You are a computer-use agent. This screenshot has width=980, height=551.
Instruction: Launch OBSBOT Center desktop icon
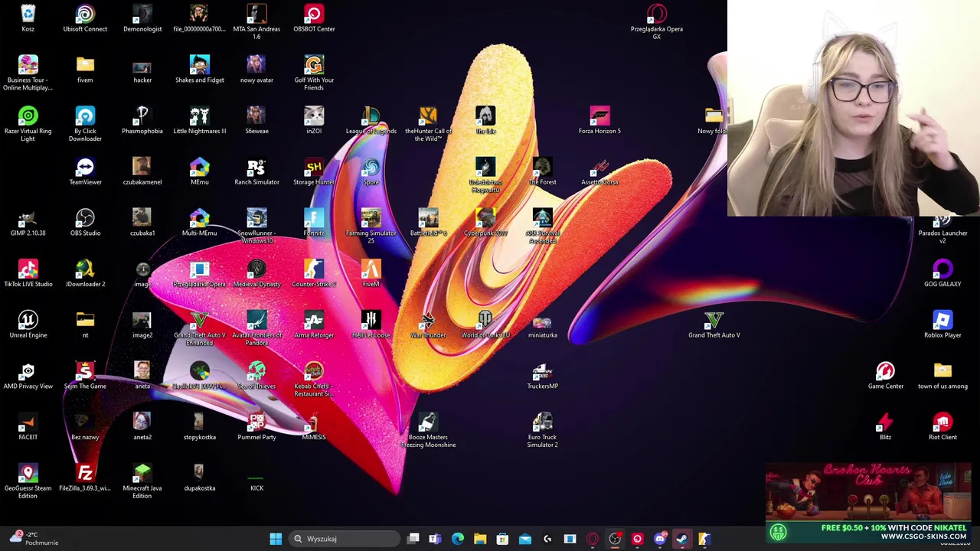coord(314,19)
